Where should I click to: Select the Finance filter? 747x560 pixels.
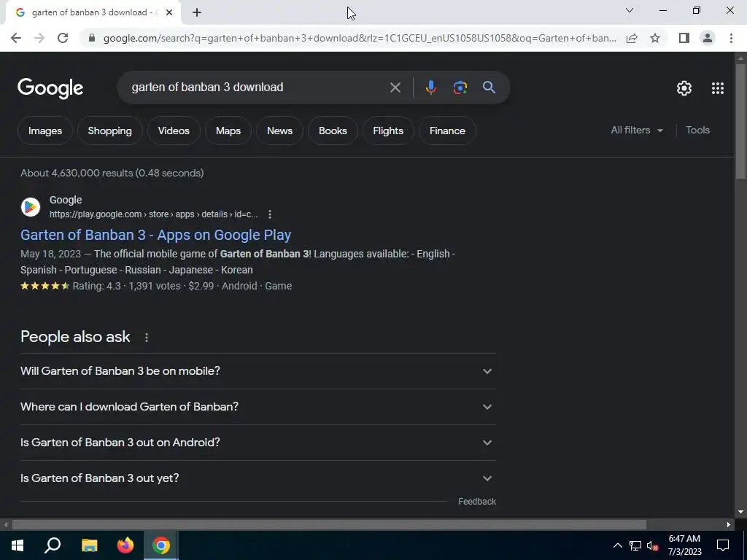tap(447, 131)
